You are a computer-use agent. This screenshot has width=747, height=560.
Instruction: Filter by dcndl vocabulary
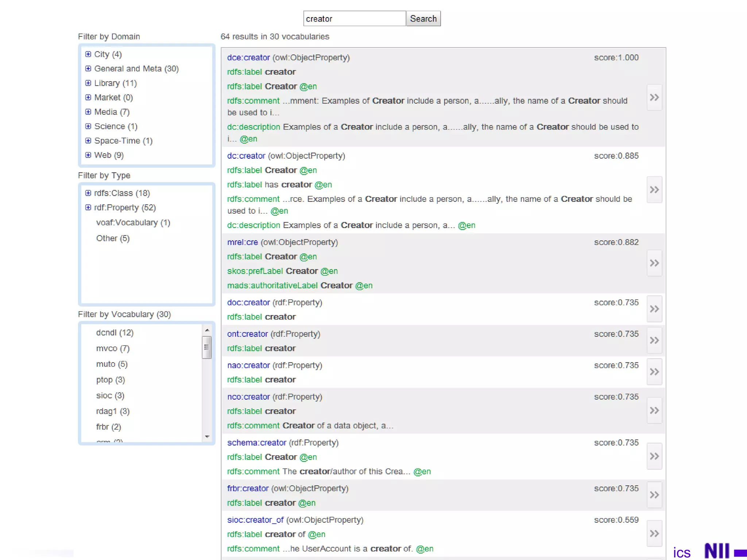point(115,332)
